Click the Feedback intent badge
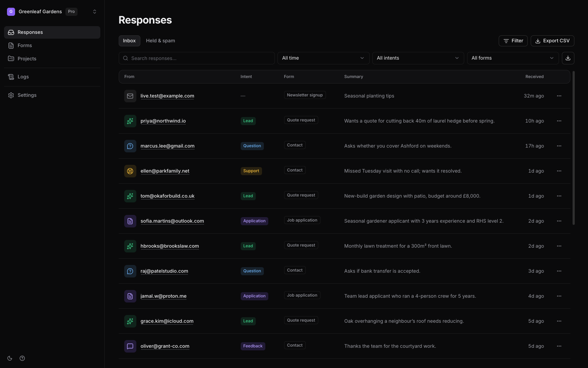 [x=253, y=346]
